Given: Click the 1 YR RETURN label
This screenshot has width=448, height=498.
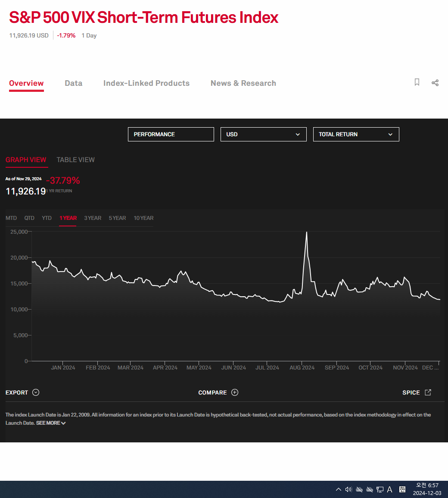Looking at the screenshot, I should click(59, 191).
